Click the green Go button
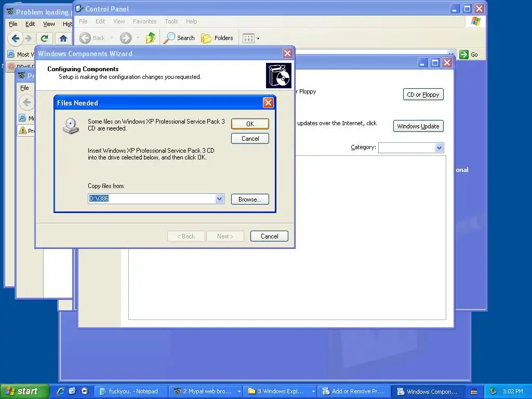The image size is (532, 399). (469, 55)
